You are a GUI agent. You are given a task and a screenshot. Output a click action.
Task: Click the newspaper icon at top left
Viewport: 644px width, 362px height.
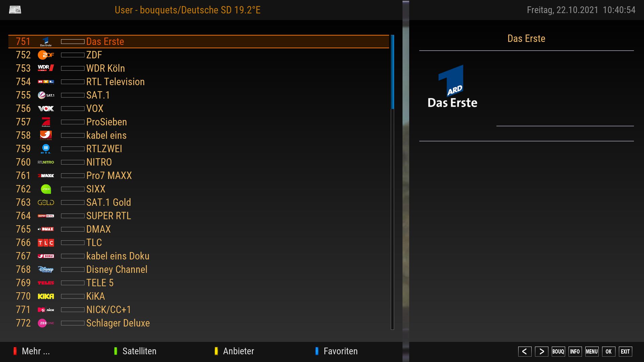(x=15, y=10)
